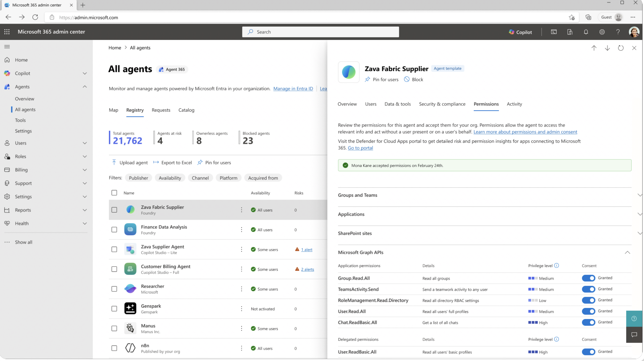This screenshot has width=644, height=361.
Task: Open the Availability filter dropdown
Action: (x=170, y=178)
